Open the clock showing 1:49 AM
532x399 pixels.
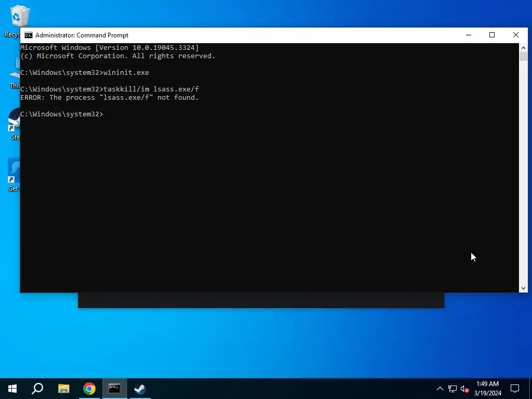pos(487,389)
